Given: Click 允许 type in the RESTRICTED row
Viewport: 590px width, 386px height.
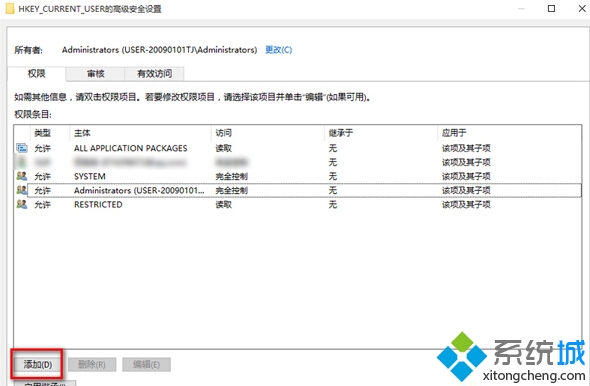Looking at the screenshot, I should click(43, 205).
